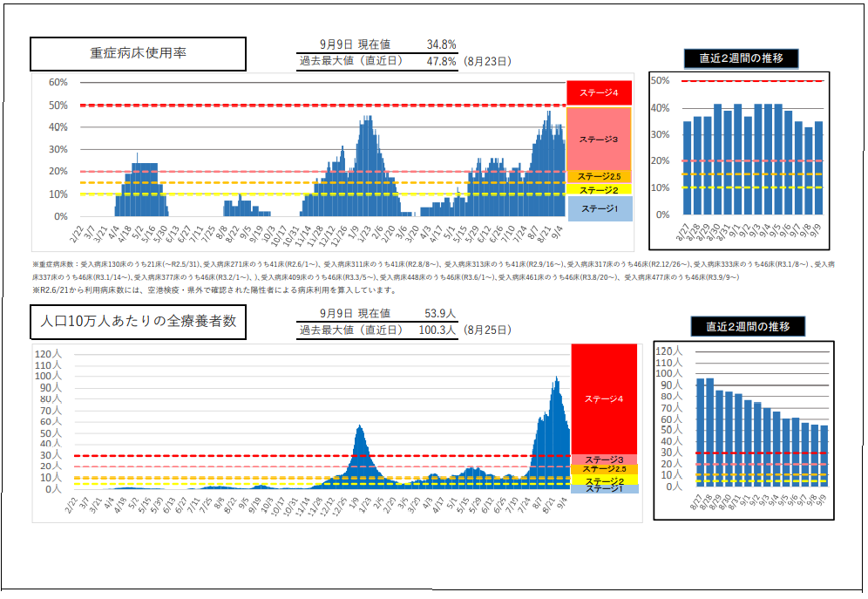Click the footnote beginning ※R2.6/21から
The height and width of the screenshot is (599, 868).
coord(214,290)
